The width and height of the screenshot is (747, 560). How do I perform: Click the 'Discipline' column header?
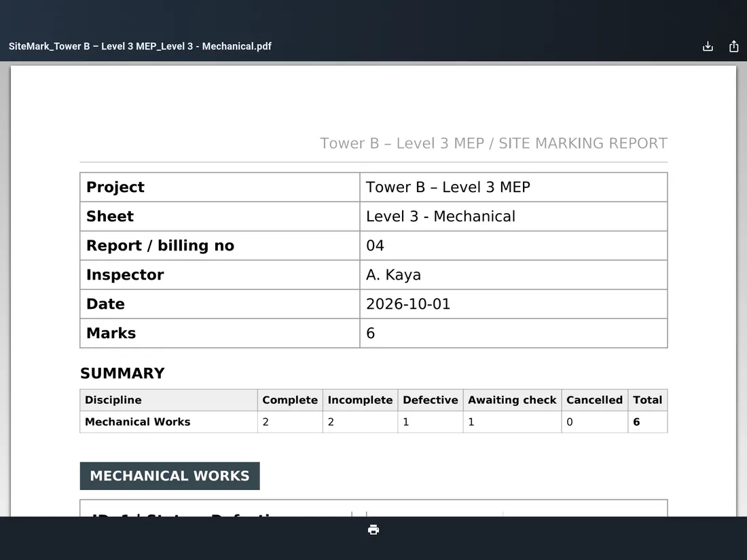168,400
